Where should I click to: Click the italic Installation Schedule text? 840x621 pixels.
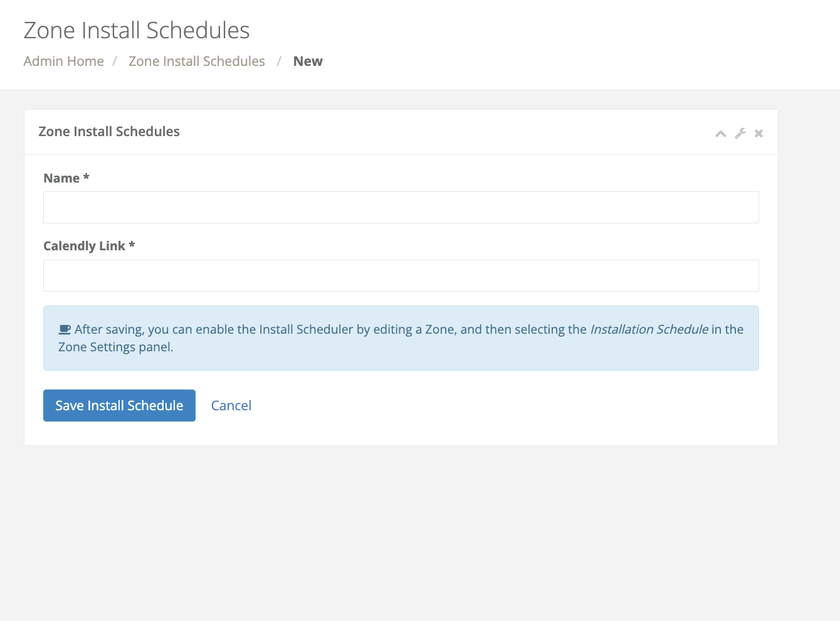pyautogui.click(x=649, y=329)
